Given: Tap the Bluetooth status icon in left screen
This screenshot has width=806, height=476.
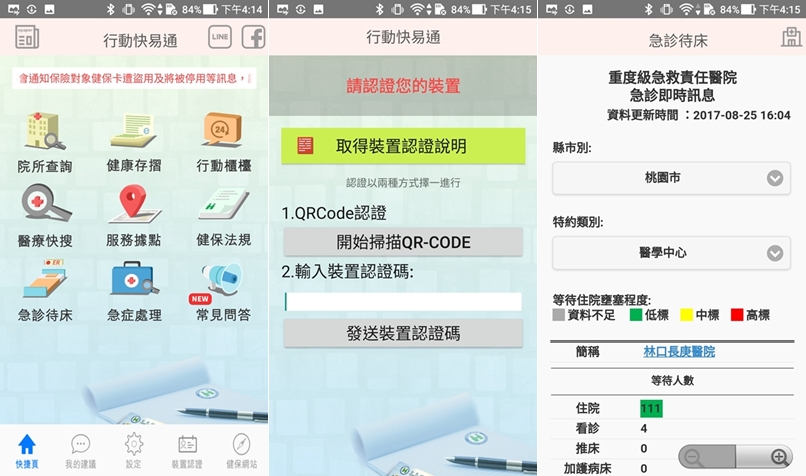Looking at the screenshot, I should pos(110,9).
